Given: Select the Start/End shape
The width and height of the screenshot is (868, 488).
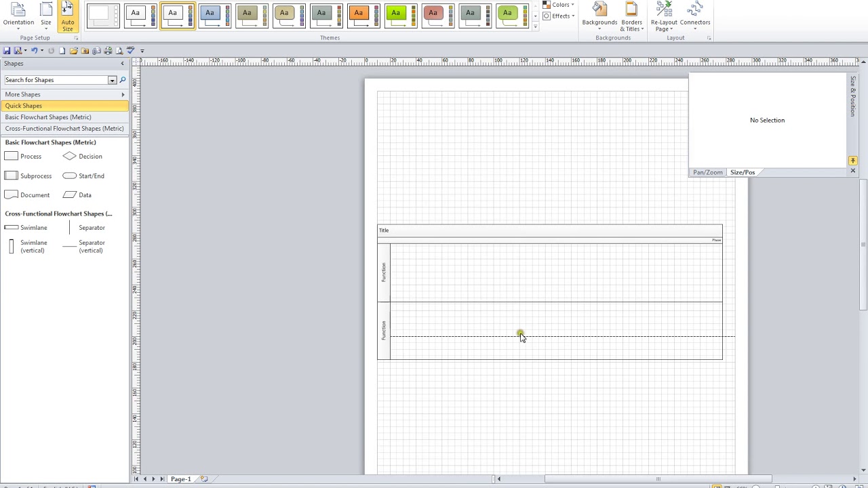Looking at the screenshot, I should [x=83, y=176].
